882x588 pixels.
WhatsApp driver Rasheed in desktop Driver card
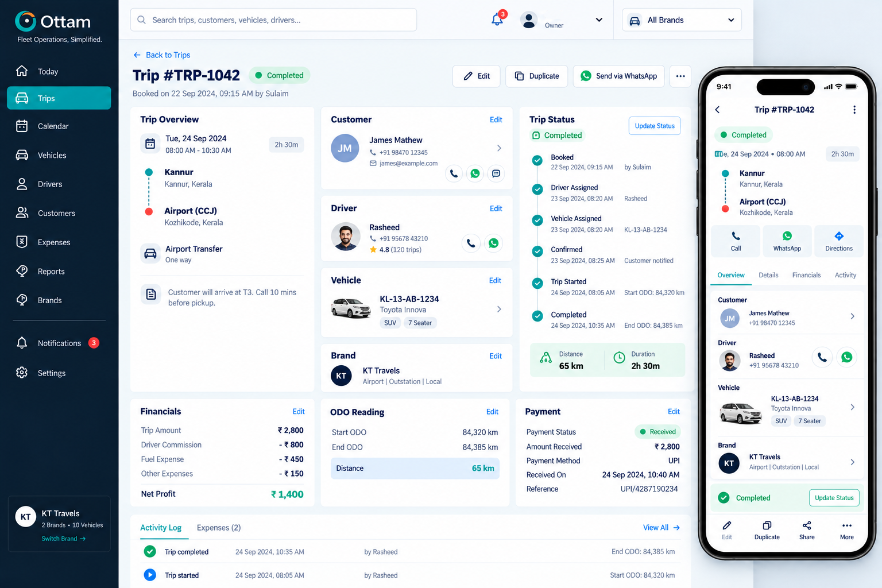point(493,243)
